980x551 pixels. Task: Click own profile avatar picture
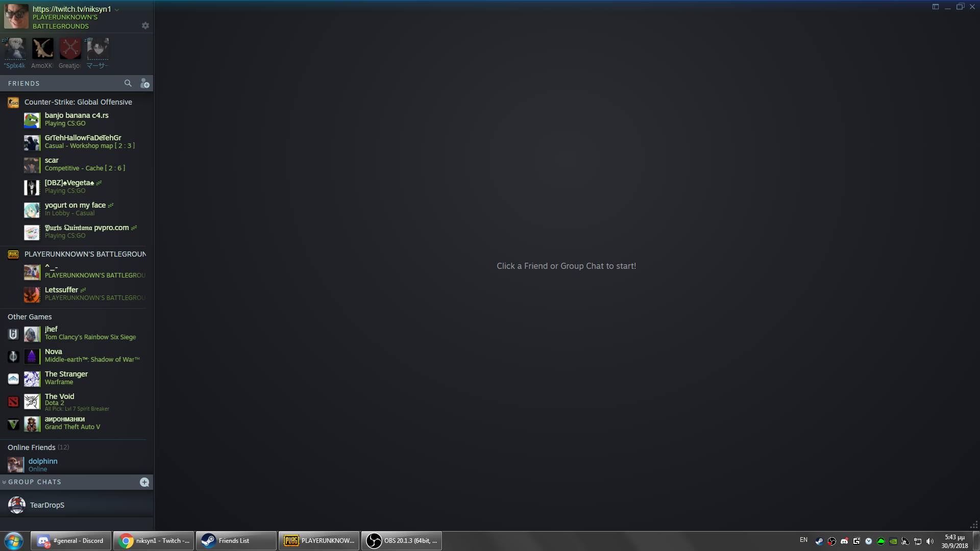point(16,16)
